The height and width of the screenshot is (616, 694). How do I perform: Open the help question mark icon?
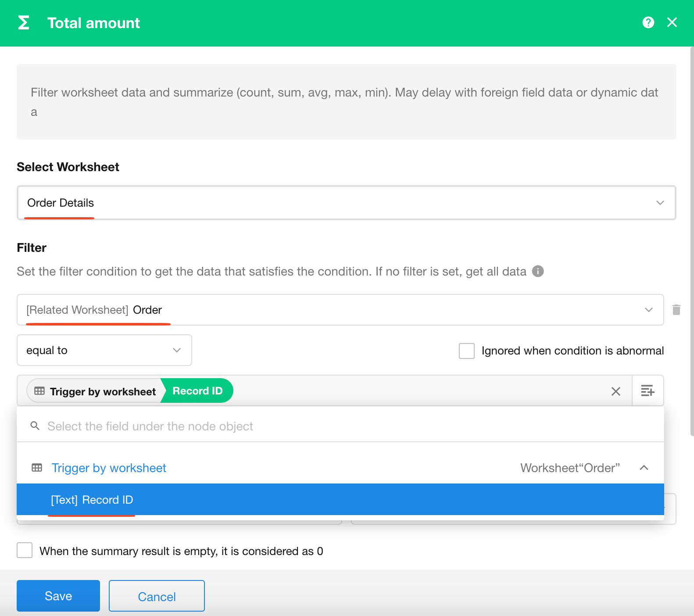pos(648,22)
